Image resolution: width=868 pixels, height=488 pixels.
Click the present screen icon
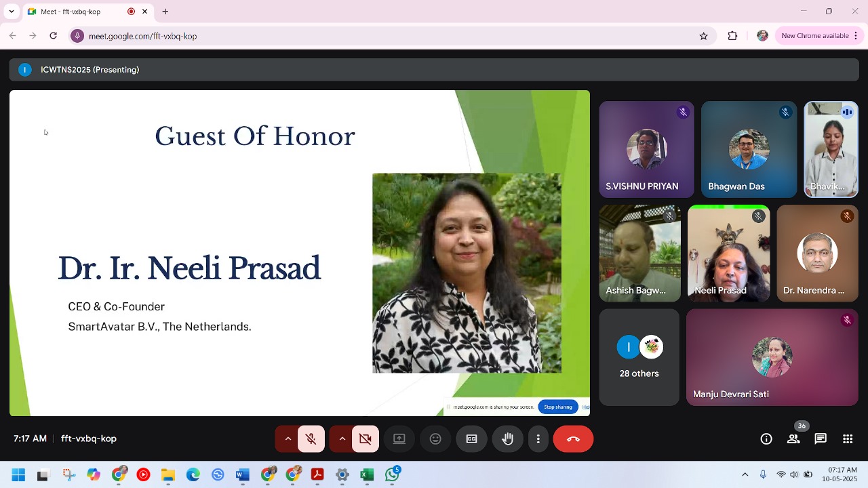(x=399, y=439)
